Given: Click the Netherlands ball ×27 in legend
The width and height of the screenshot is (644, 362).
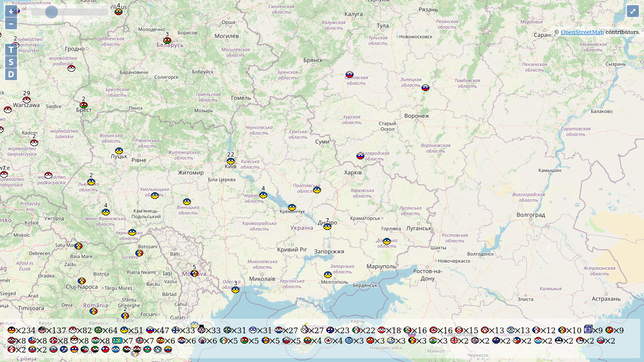Looking at the screenshot, I should coord(279,330).
